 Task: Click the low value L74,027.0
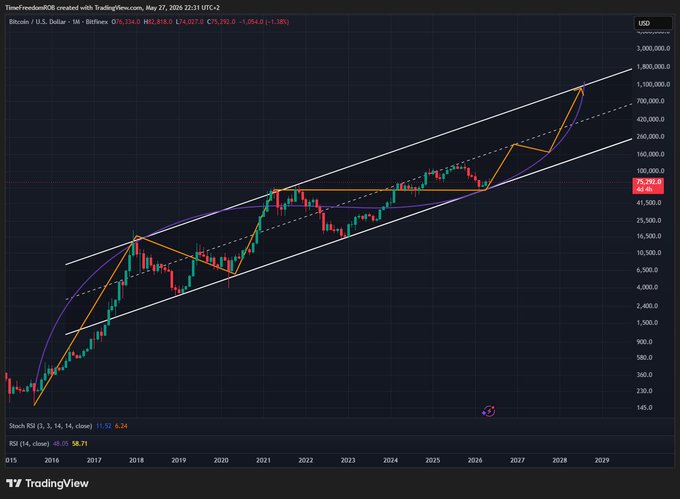(x=190, y=22)
